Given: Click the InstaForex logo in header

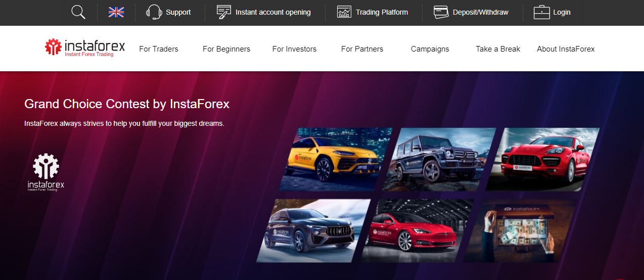Looking at the screenshot, I should [85, 48].
